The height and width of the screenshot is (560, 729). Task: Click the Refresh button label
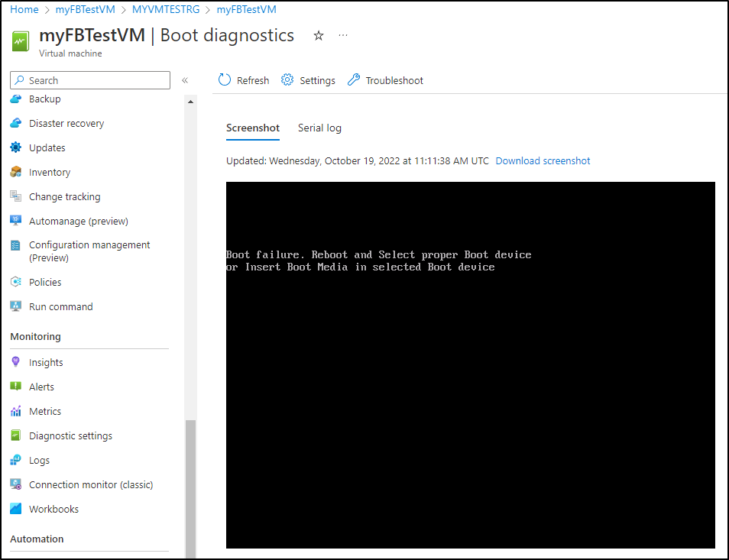(x=253, y=80)
